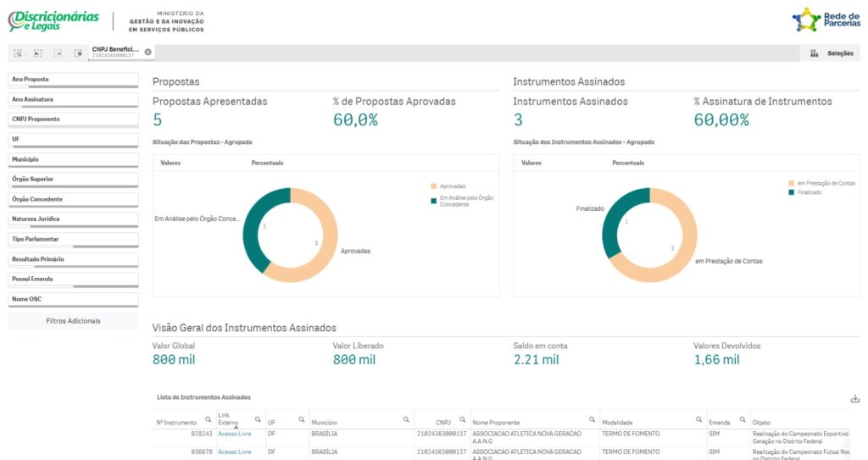Step back one selection in toolbar
This screenshot has height=460, width=868.
point(38,53)
